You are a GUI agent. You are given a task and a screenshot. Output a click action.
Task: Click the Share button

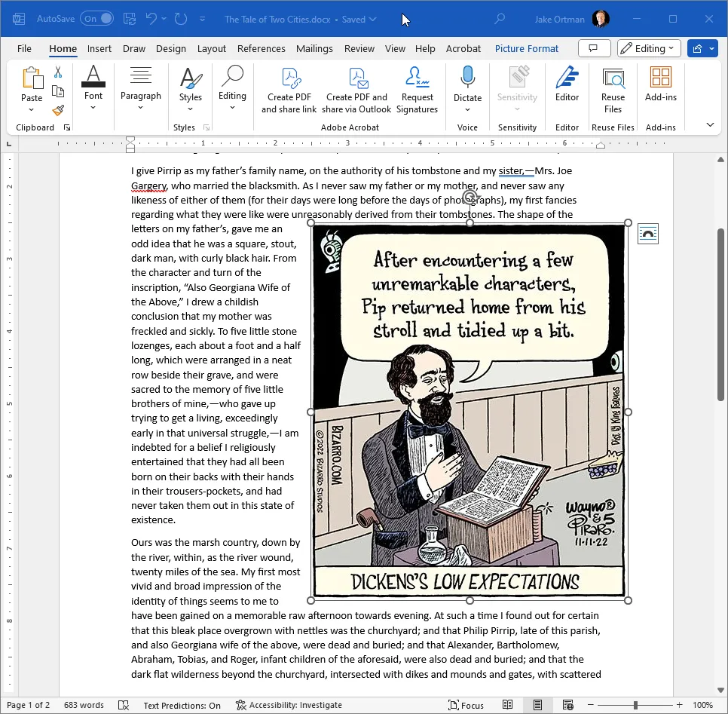697,48
